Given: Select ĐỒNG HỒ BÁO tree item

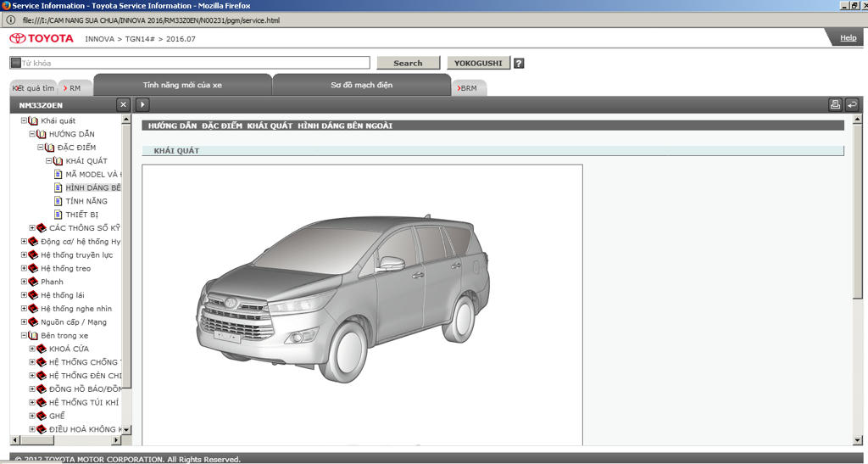Looking at the screenshot, I should click(x=86, y=389).
